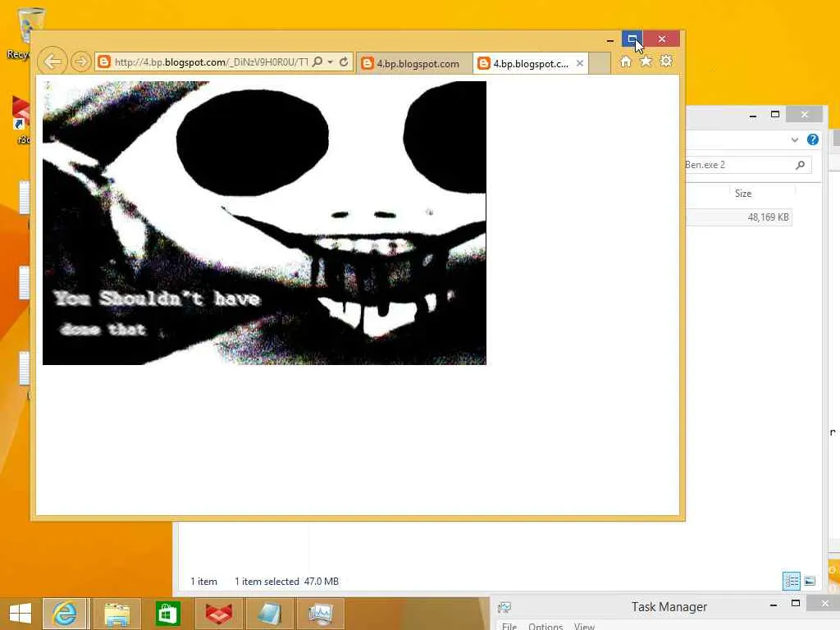Open the Task Manager Options menu

pyautogui.click(x=546, y=626)
